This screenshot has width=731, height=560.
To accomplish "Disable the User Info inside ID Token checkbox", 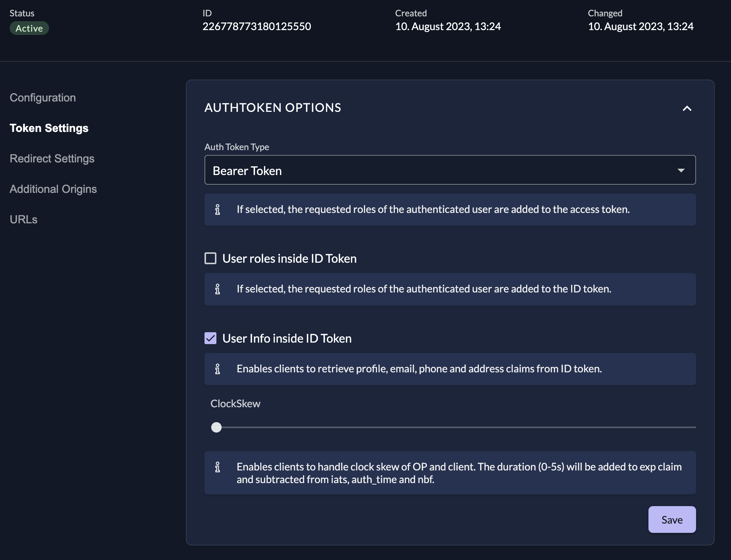I will (211, 338).
